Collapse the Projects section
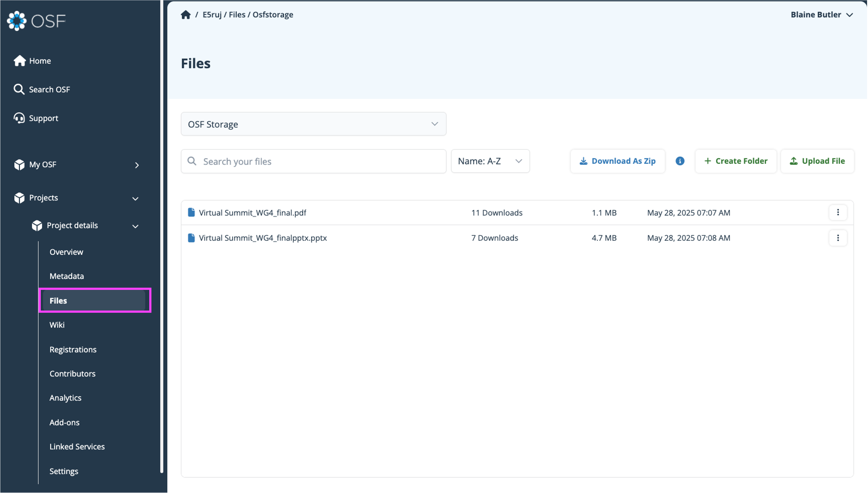Screen dimensions: 868x493 (x=135, y=198)
